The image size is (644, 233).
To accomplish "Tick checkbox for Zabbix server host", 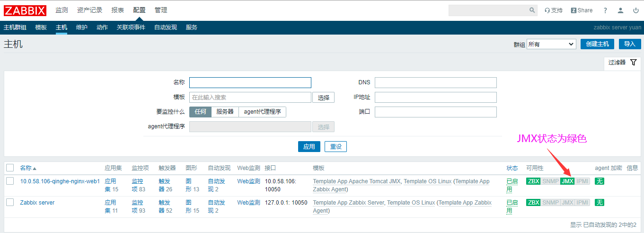I will click(10, 202).
